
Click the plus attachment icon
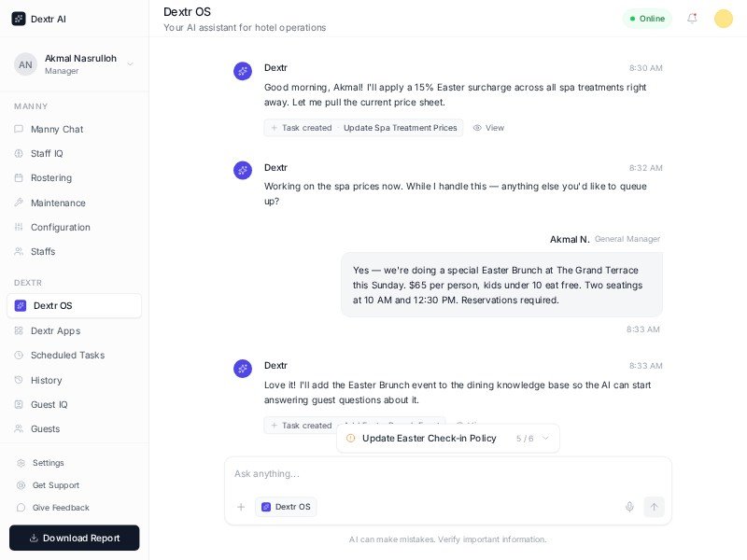[x=241, y=507]
